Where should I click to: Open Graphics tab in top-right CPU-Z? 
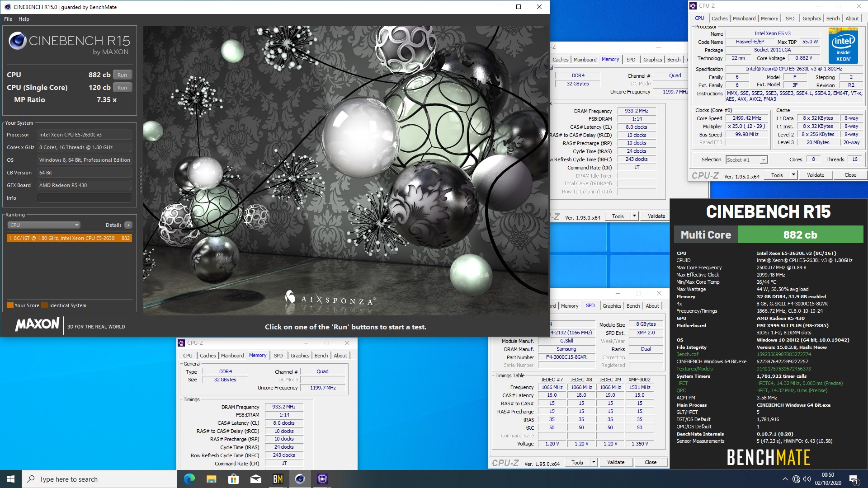coord(811,19)
